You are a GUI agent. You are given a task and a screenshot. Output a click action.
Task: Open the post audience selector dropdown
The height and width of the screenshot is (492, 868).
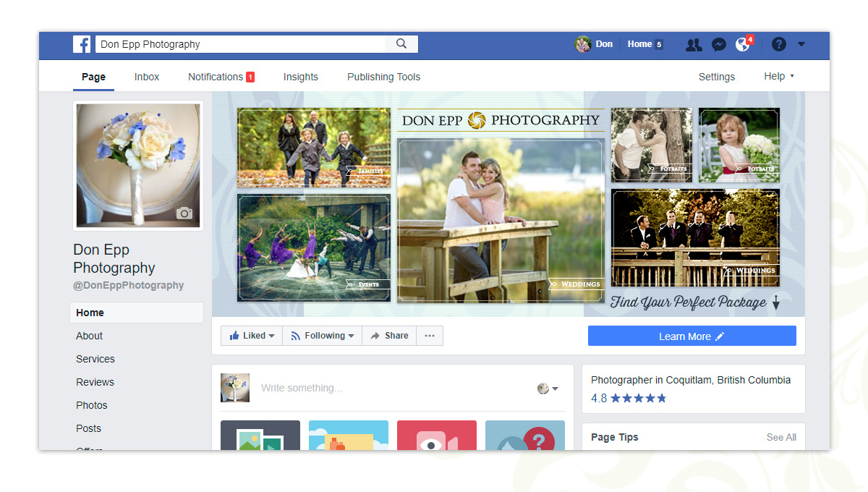[x=548, y=389]
